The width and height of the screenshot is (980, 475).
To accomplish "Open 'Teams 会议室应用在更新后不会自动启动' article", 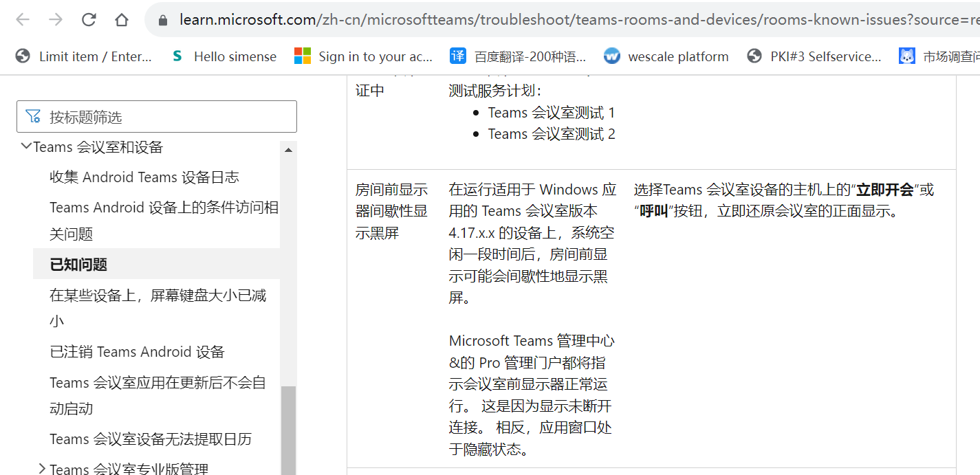I will coord(157,395).
